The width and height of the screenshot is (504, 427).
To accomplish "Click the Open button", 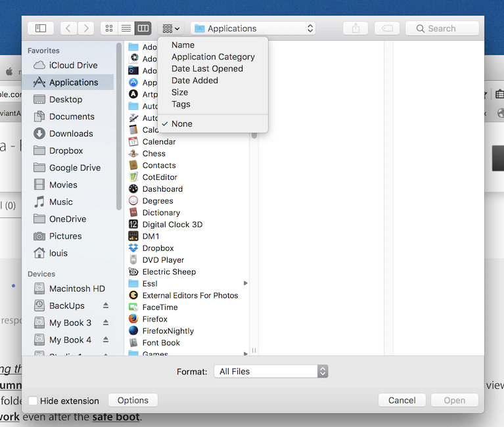I will (x=455, y=400).
